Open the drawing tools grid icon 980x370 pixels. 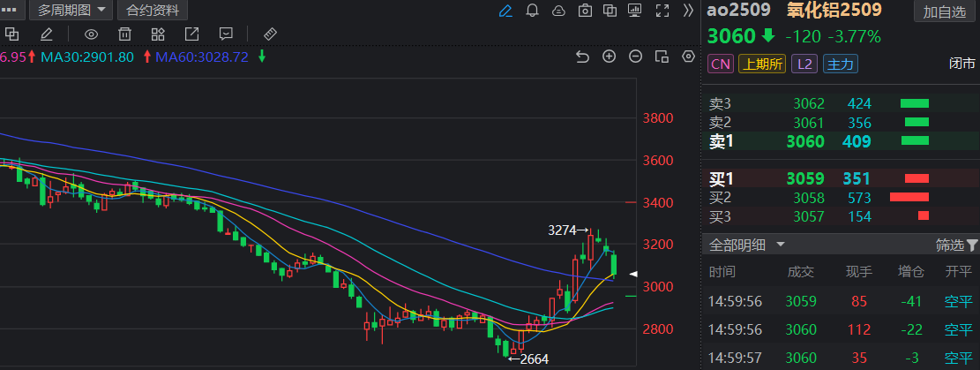tap(158, 34)
